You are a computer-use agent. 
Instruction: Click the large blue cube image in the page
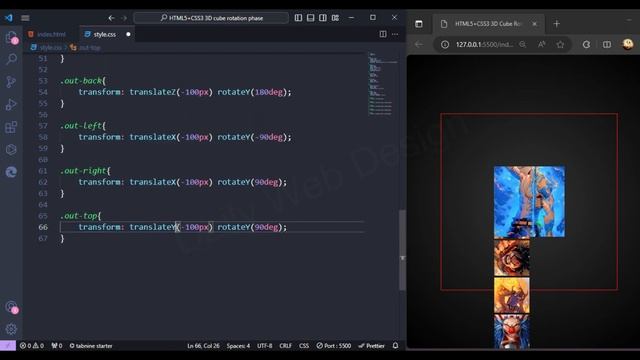[x=529, y=201]
